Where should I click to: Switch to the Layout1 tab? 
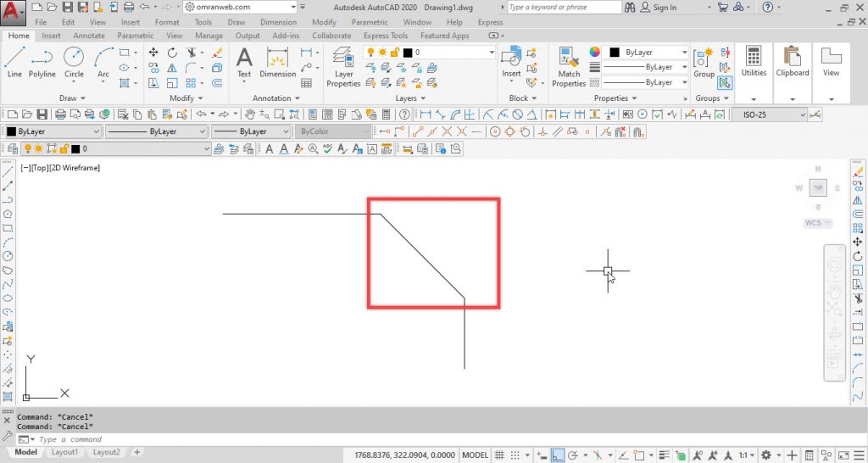pyautogui.click(x=65, y=453)
